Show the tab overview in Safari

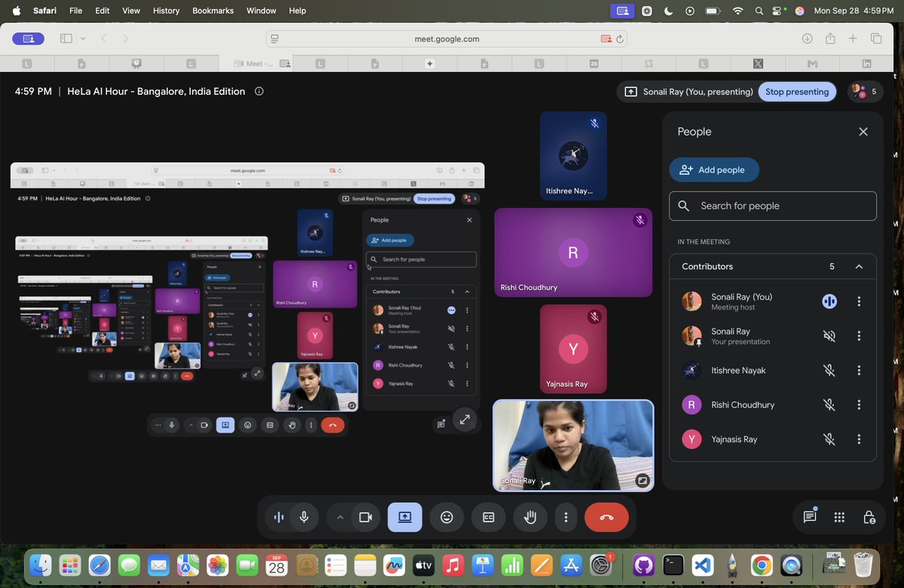(x=876, y=38)
